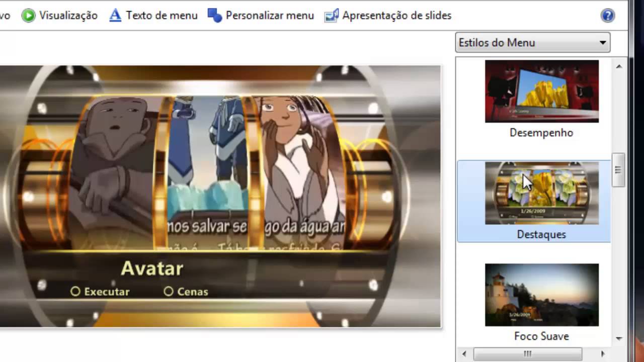Click the horizontal scrollbar left arrow
The height and width of the screenshot is (362, 644).
pyautogui.click(x=464, y=354)
